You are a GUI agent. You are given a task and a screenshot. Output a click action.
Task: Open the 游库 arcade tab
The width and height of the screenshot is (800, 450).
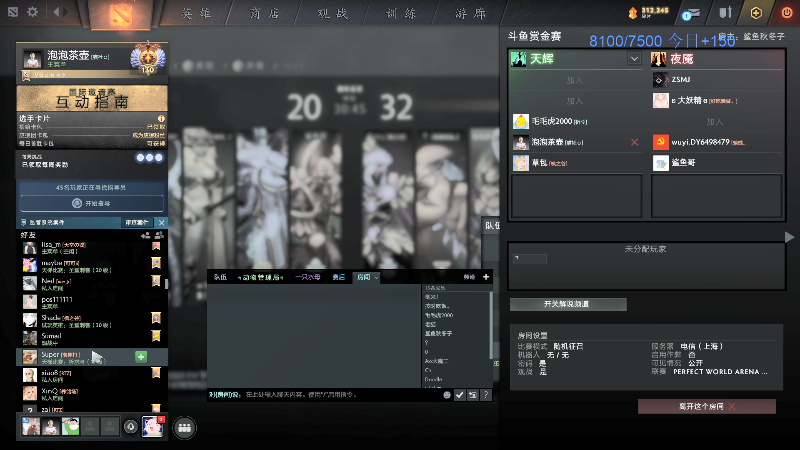[x=470, y=14]
